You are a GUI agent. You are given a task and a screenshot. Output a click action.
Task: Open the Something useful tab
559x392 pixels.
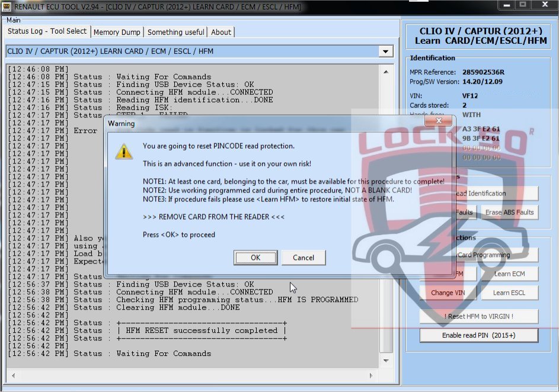click(x=175, y=32)
